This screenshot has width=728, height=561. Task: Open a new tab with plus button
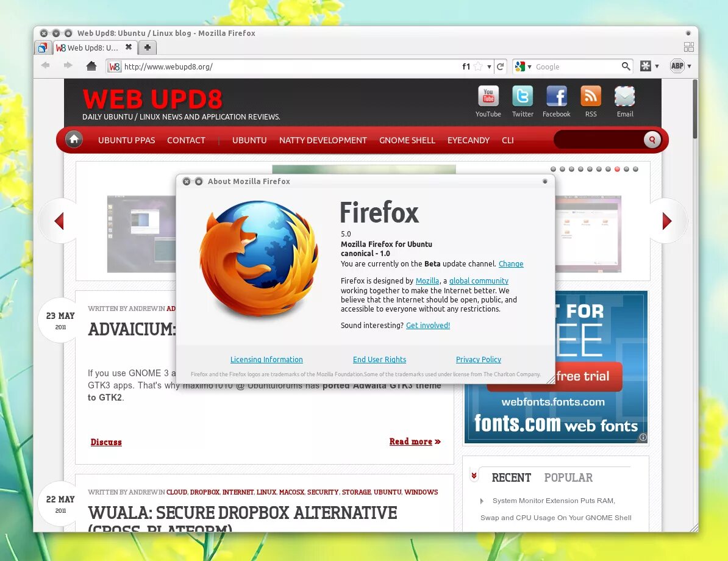tap(147, 48)
